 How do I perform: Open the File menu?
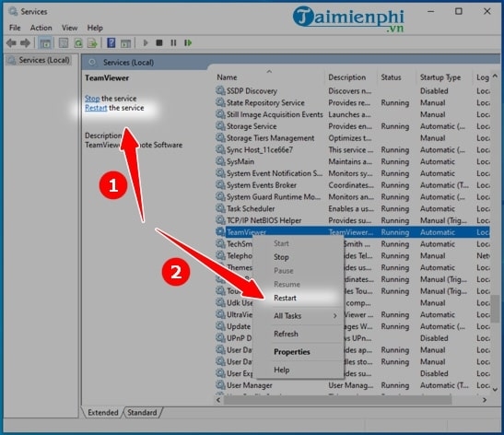coord(15,28)
